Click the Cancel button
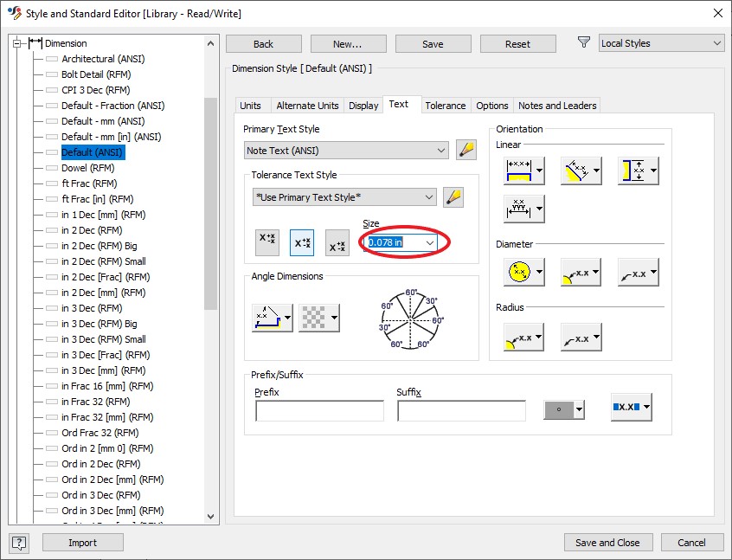The width and height of the screenshot is (732, 560). (692, 543)
